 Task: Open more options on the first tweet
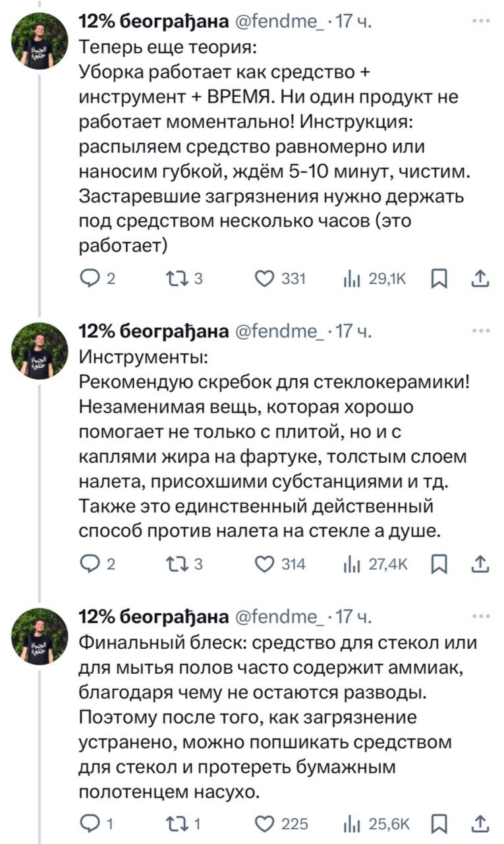[482, 22]
